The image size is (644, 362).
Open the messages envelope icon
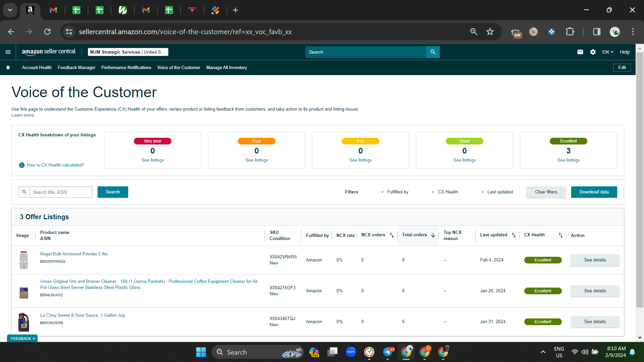tap(580, 52)
